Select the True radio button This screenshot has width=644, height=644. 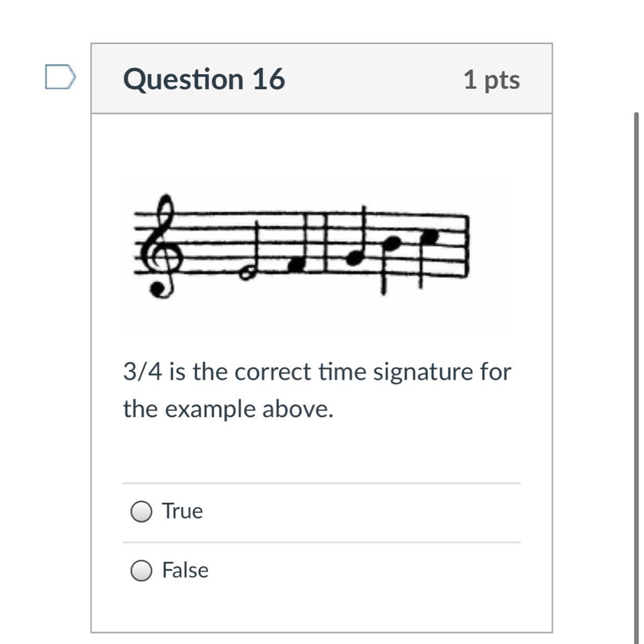click(141, 511)
